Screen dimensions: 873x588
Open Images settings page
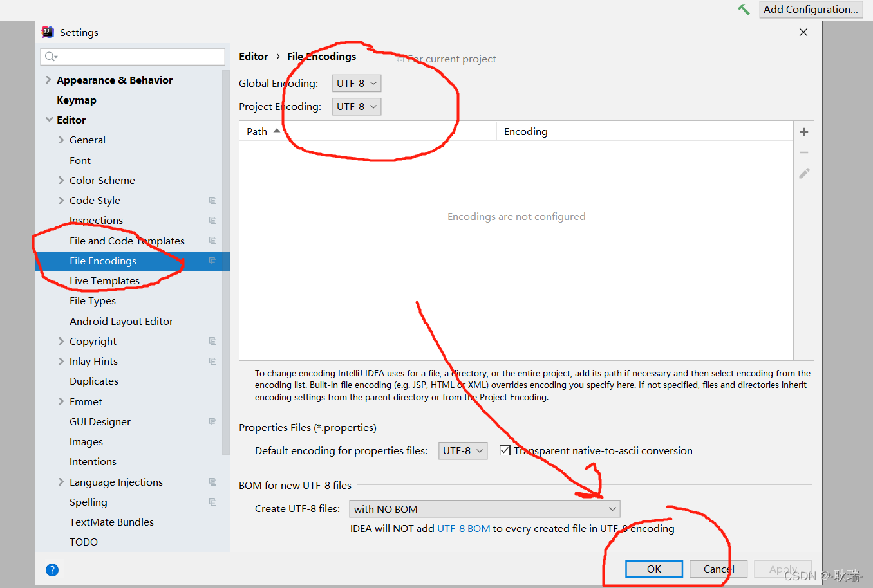(86, 441)
